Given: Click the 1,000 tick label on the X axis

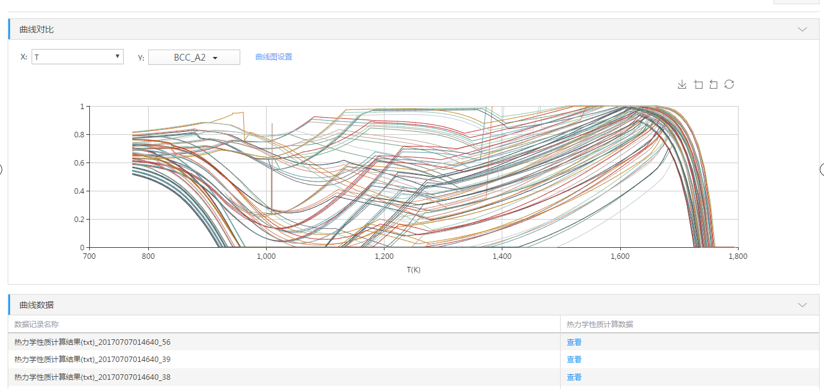Looking at the screenshot, I should 266,257.
